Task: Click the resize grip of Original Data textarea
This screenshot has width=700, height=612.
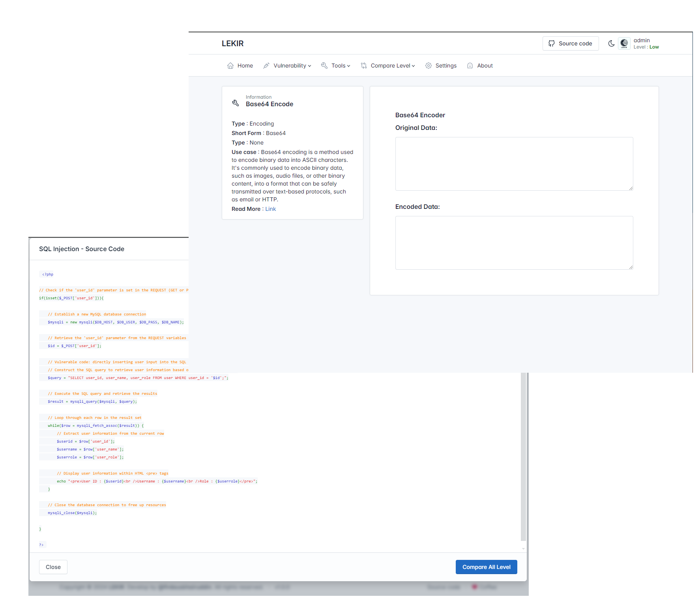Action: 631,188
